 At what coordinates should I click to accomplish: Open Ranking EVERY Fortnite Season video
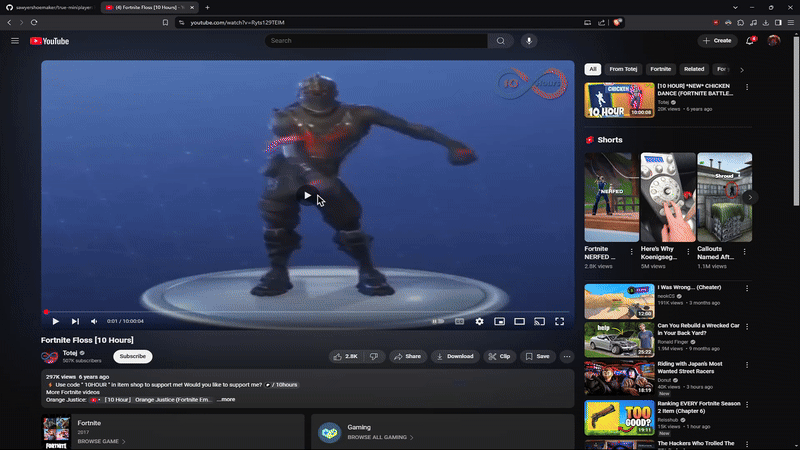tap(619, 418)
